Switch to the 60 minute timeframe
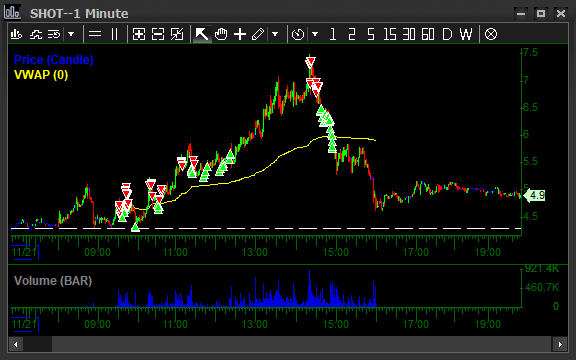Image resolution: width=576 pixels, height=360 pixels. [x=428, y=35]
